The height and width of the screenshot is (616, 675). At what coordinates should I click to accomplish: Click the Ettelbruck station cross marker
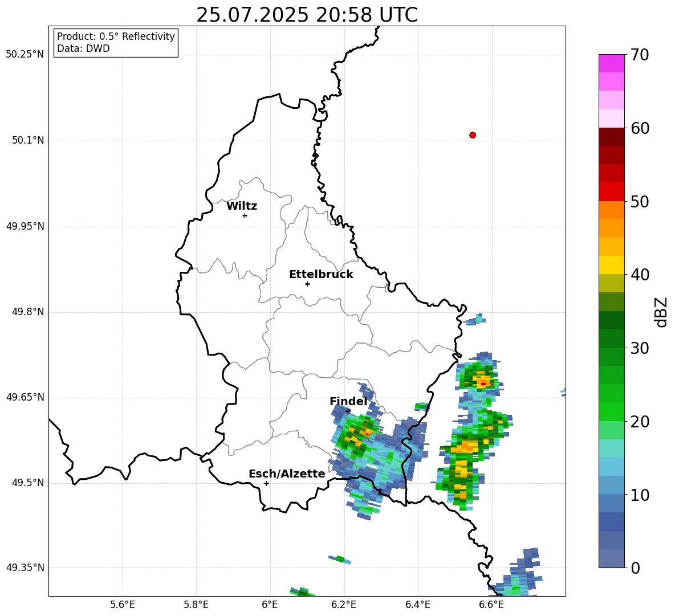tap(307, 284)
